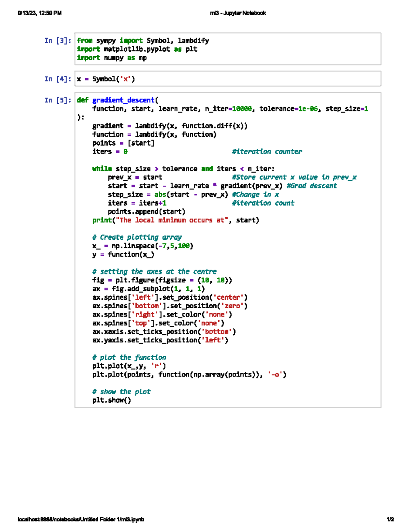411x532 pixels.
Task: Click the points.append(start) line
Action: tap(146, 212)
